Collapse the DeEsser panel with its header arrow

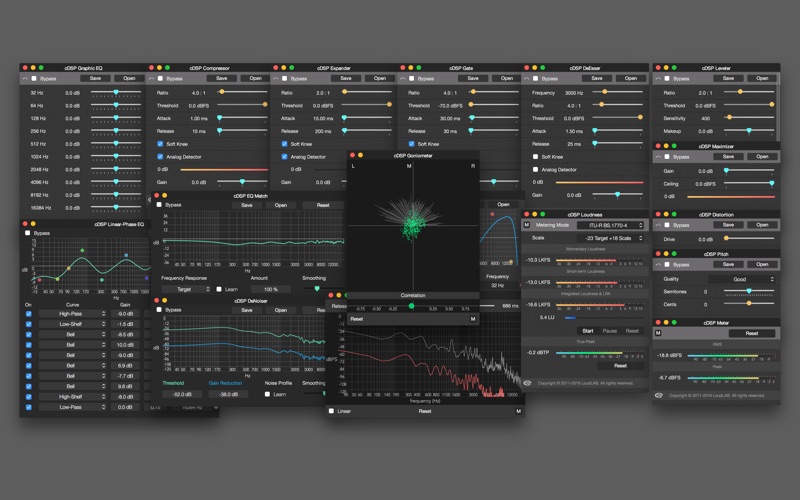pos(527,79)
